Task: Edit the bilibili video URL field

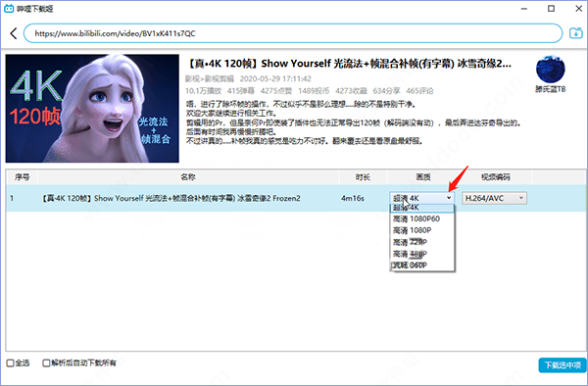Action: click(x=293, y=33)
